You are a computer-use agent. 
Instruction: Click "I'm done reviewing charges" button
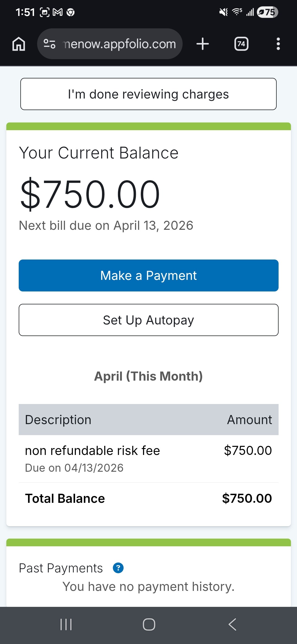pos(148,94)
